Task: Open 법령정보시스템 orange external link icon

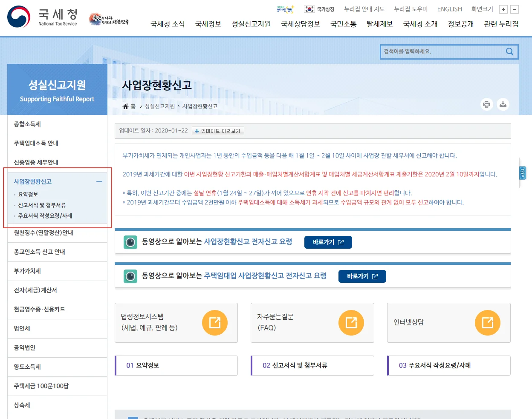Action: click(215, 323)
